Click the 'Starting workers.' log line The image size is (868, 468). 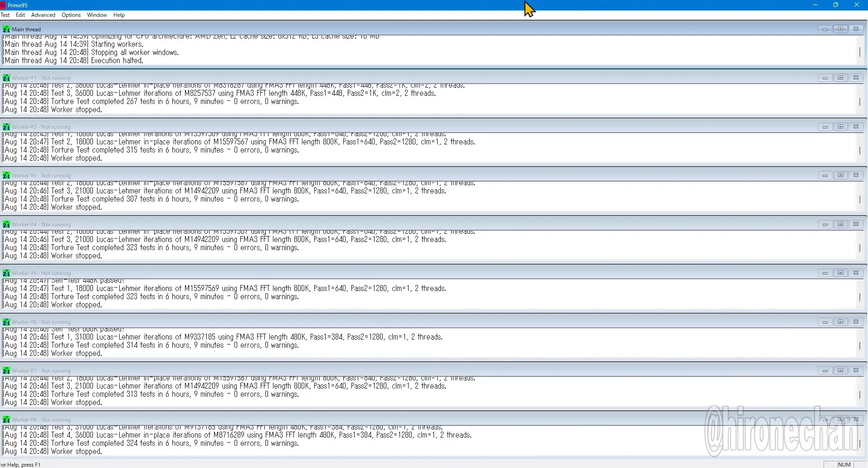(x=73, y=44)
